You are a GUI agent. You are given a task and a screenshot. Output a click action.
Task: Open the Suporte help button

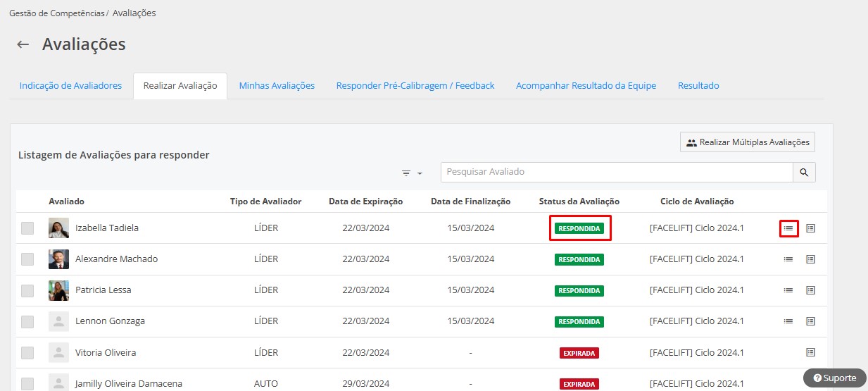click(x=834, y=378)
